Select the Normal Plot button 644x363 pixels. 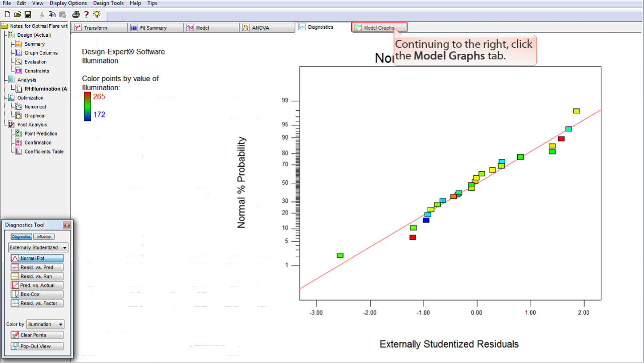pyautogui.click(x=37, y=258)
